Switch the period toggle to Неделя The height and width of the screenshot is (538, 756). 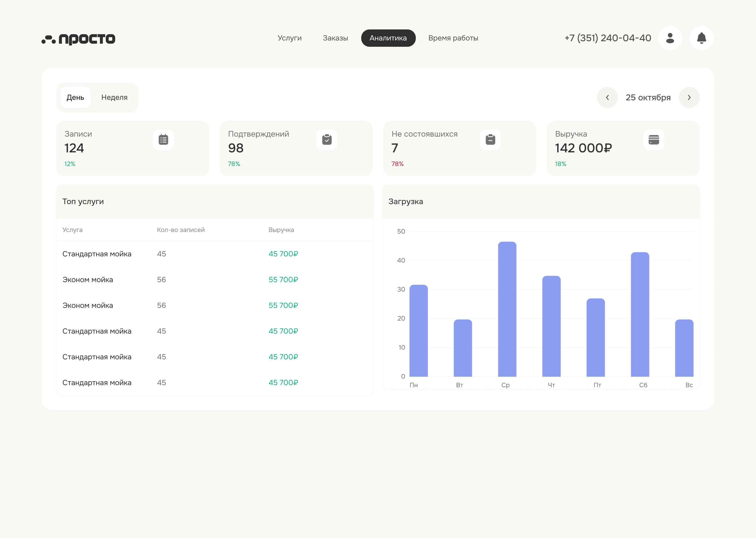tap(114, 97)
